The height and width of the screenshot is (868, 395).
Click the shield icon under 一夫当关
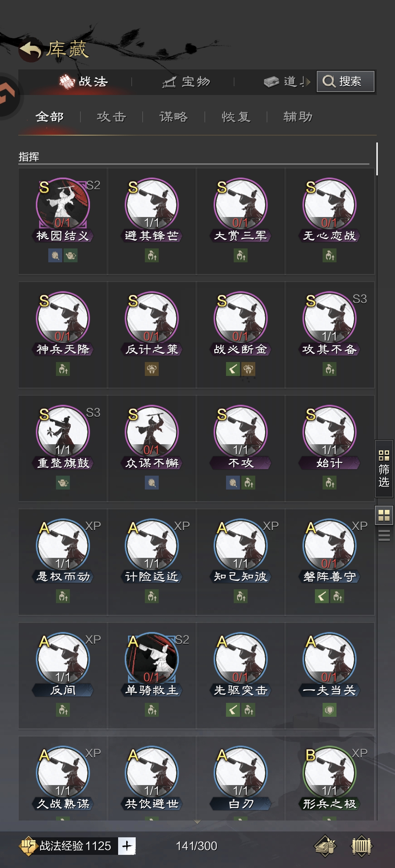coord(330,710)
